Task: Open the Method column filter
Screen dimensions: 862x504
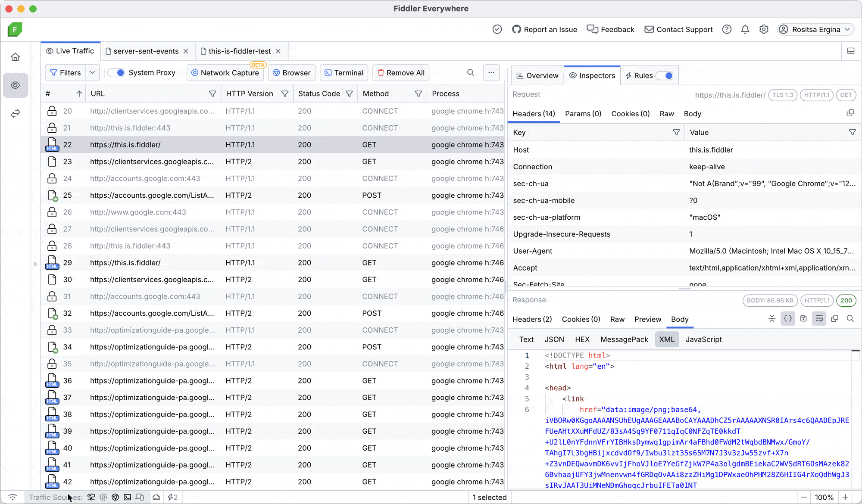Action: pyautogui.click(x=419, y=94)
